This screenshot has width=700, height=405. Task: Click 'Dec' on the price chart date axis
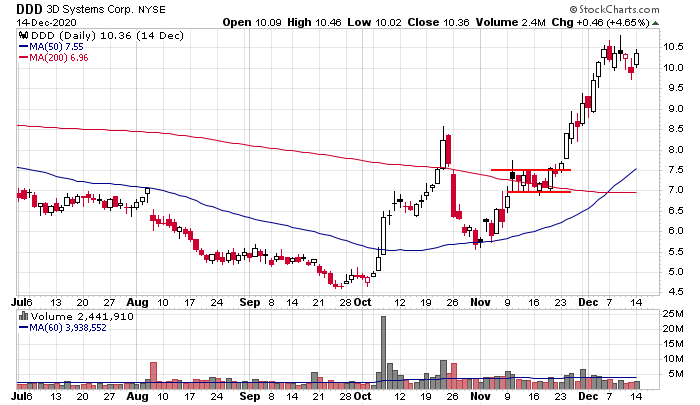point(588,303)
